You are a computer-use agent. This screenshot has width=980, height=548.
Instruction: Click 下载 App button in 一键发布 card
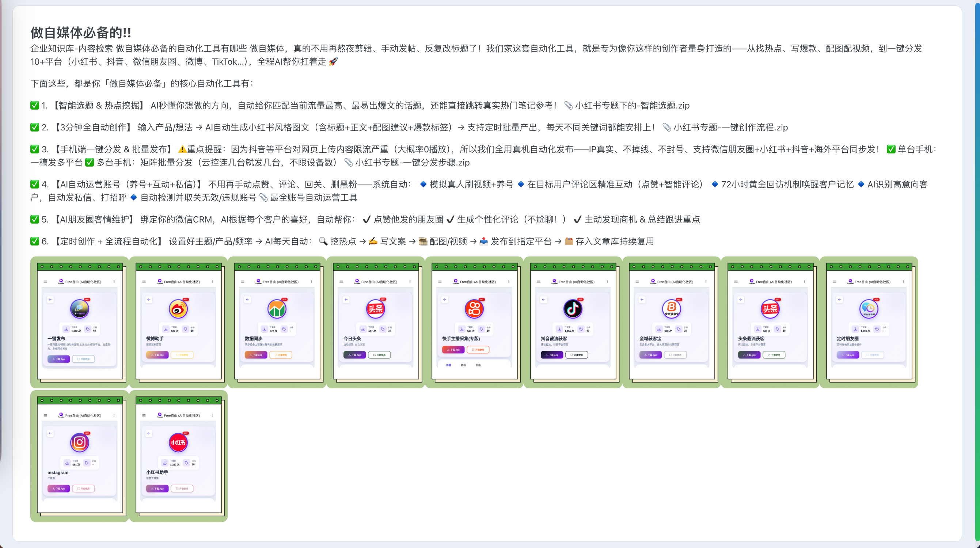pos(58,359)
